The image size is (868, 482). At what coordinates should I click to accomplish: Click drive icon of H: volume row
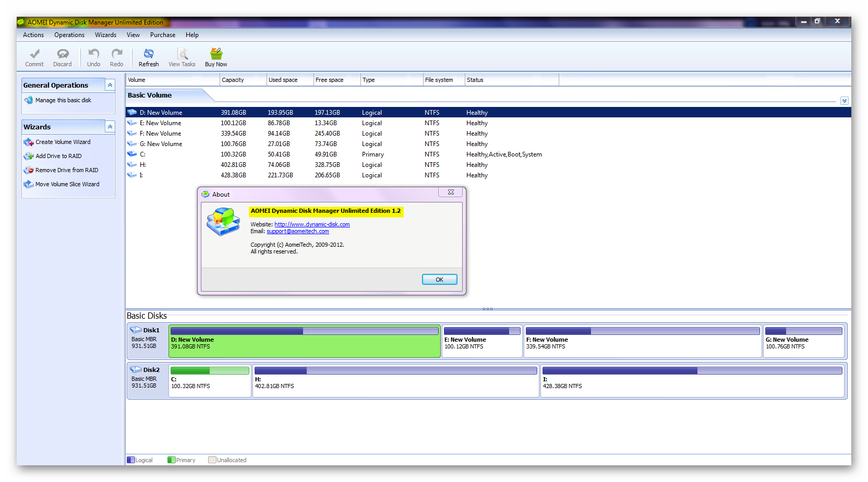click(132, 164)
